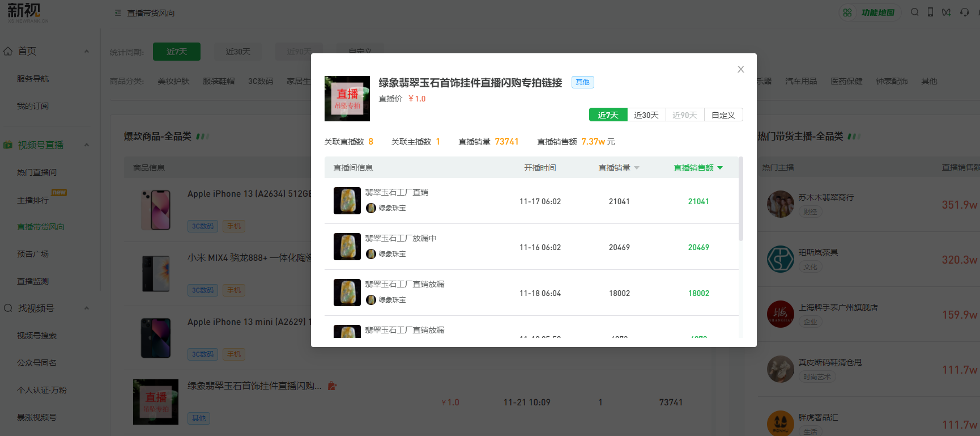Click the mobile phone icon in header
This screenshot has width=980, height=436.
pyautogui.click(x=930, y=12)
